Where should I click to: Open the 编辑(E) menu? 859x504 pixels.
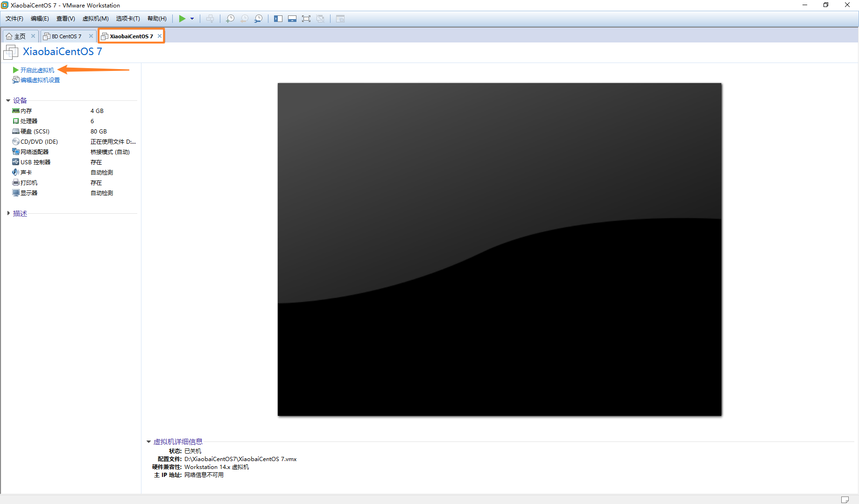pyautogui.click(x=40, y=19)
